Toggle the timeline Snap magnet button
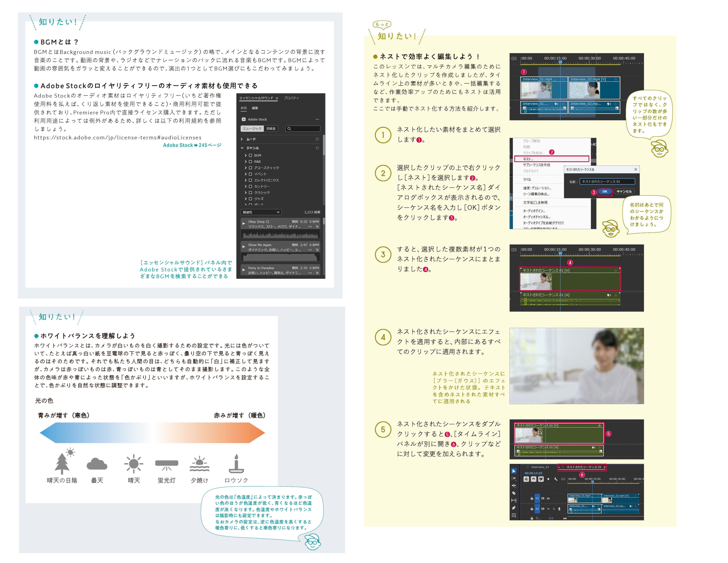 tap(533, 479)
